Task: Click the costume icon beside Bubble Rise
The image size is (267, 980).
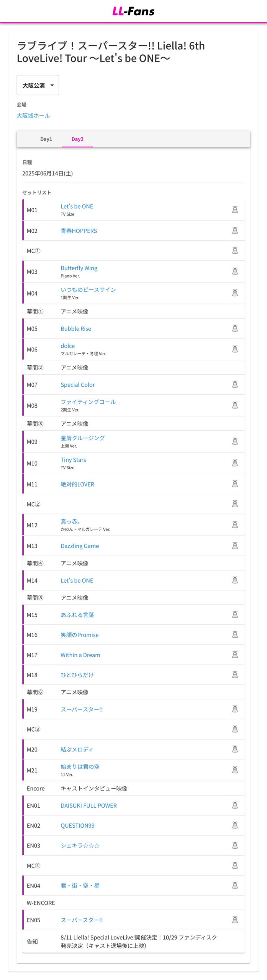Action: pos(235,328)
